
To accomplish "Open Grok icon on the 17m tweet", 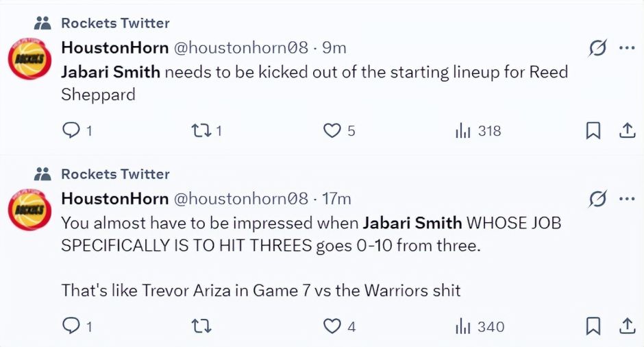I will tap(597, 199).
